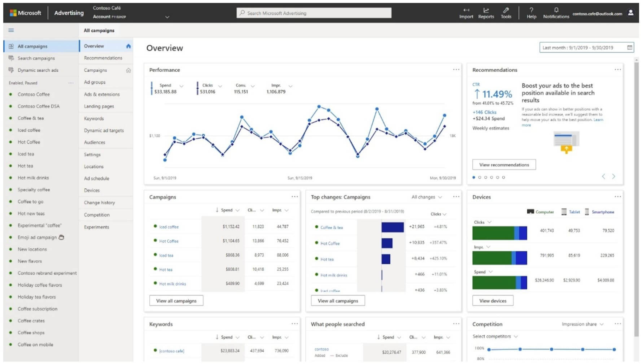This screenshot has height=364, width=642.
Task: Open the Import tool icon
Action: coord(466,10)
